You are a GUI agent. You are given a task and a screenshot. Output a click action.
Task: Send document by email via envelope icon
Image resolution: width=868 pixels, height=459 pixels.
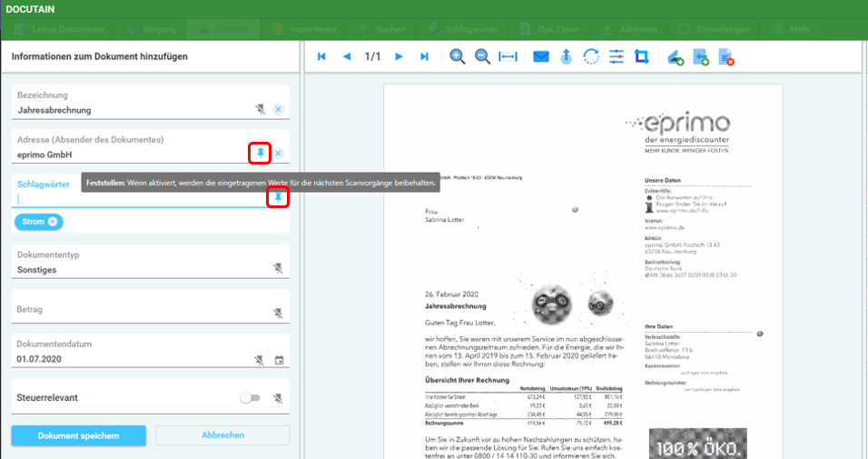click(x=541, y=56)
